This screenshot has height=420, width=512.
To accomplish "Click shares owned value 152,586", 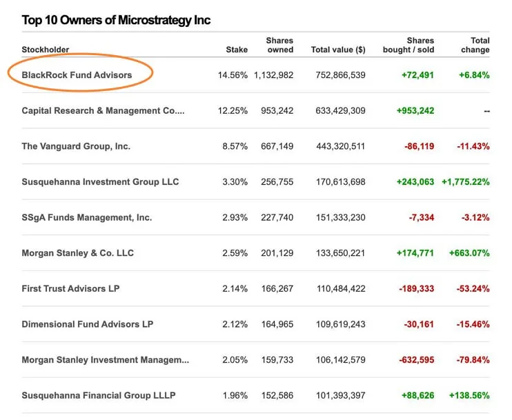I will [277, 395].
